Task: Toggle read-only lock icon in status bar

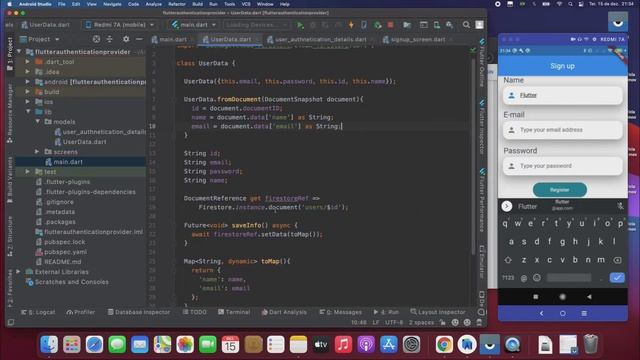Action: (x=442, y=322)
